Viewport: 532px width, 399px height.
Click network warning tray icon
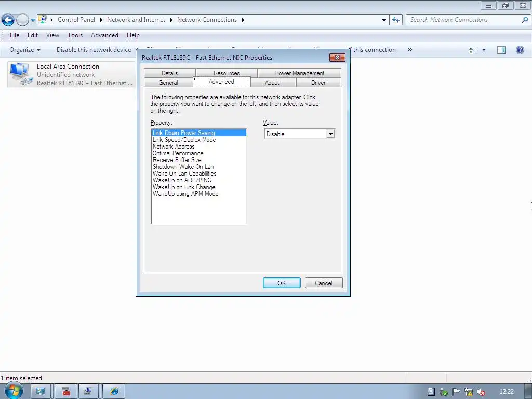point(468,392)
